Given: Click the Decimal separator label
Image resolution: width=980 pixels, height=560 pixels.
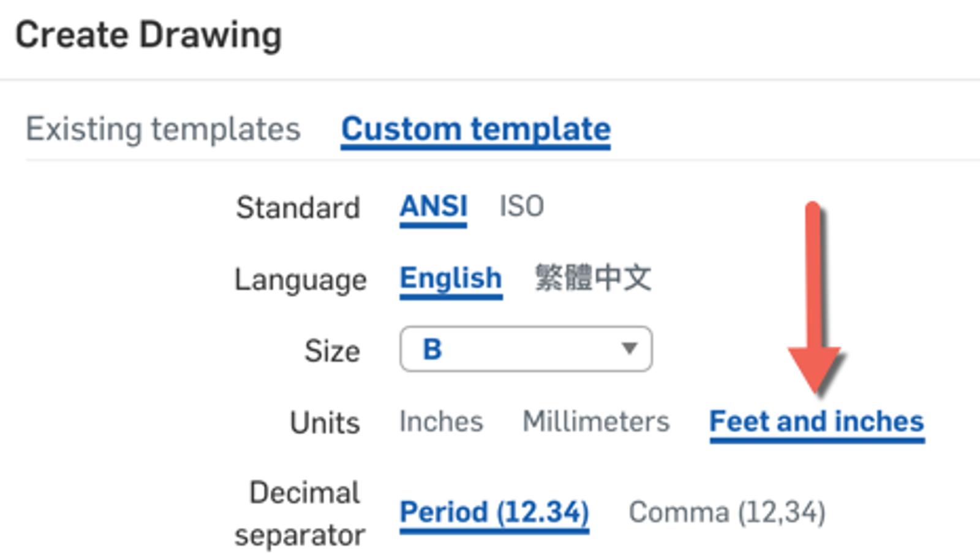Looking at the screenshot, I should [x=301, y=513].
